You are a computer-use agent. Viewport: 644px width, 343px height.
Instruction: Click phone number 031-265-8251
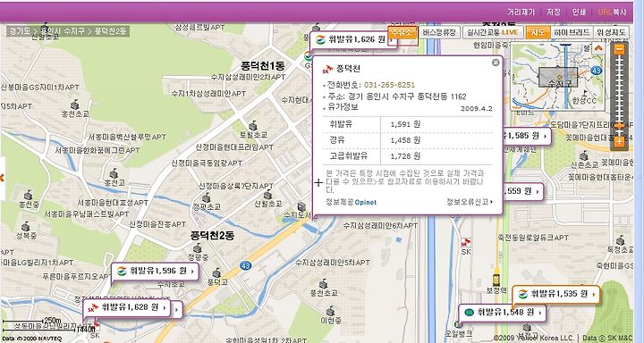[389, 85]
